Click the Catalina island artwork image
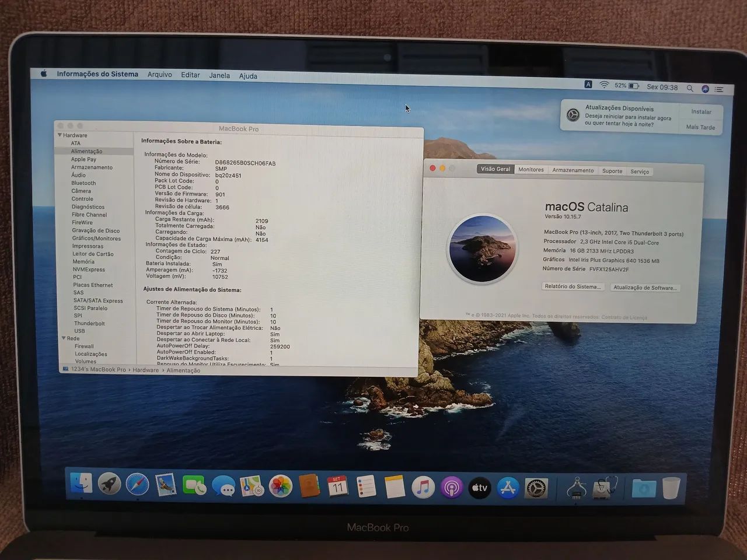Viewport: 747px width, 560px height. [482, 249]
